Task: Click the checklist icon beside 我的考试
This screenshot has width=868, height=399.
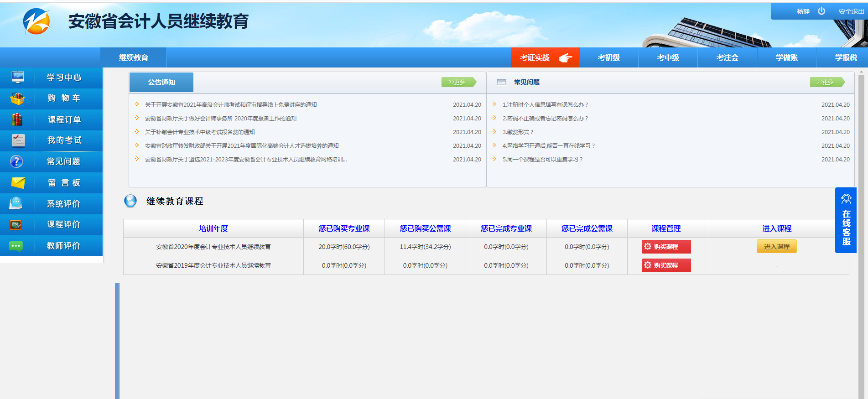Action: pos(18,140)
